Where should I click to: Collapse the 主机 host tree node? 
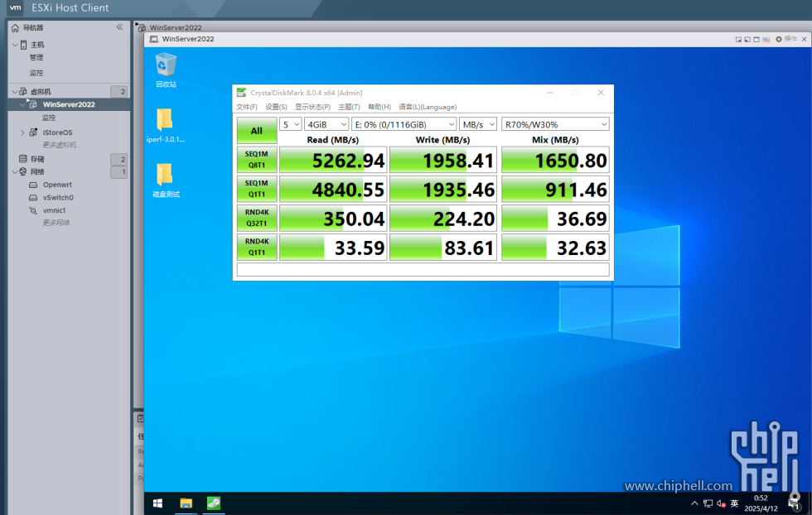pos(15,45)
